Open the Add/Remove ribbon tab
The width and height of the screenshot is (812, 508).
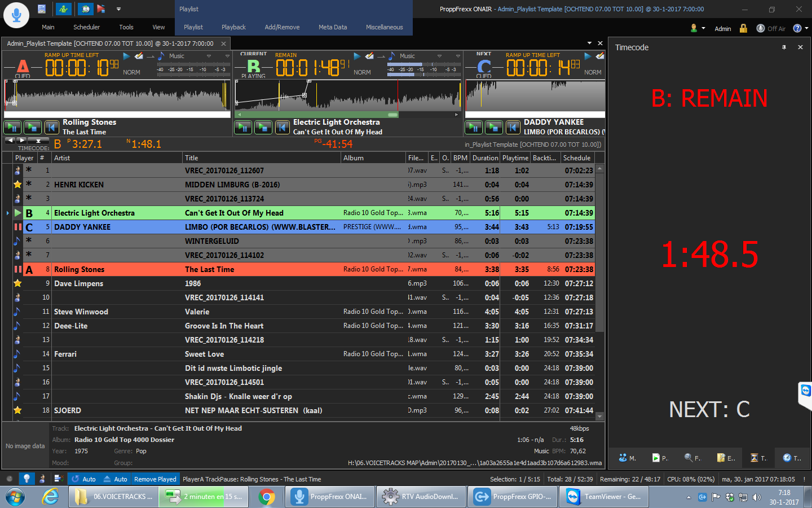(x=282, y=27)
